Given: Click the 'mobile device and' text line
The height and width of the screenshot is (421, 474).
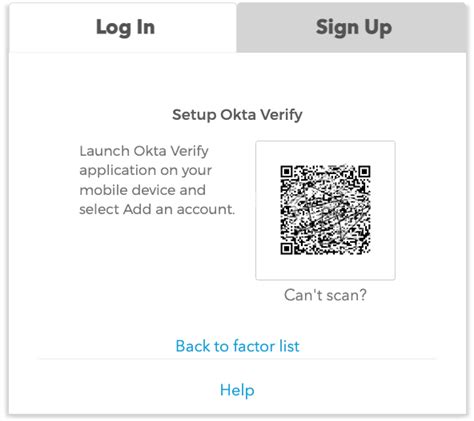Looking at the screenshot, I should (x=142, y=190).
